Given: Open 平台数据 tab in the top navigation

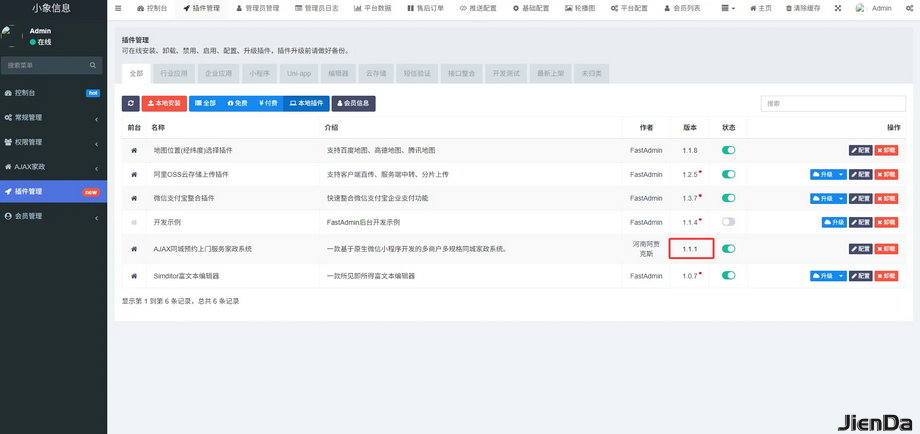Looking at the screenshot, I should coord(373,9).
